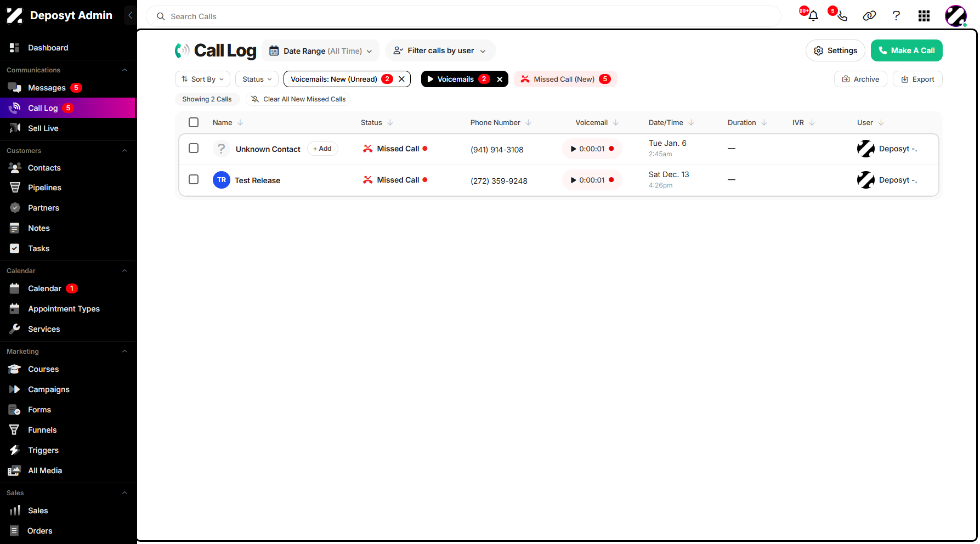Open the notifications bell icon
This screenshot has width=980, height=544.
click(x=813, y=16)
